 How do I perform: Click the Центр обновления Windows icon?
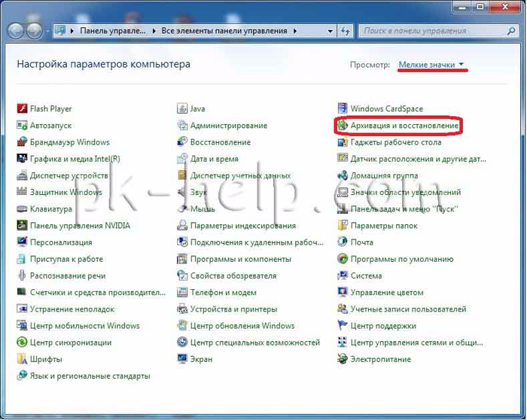182,326
